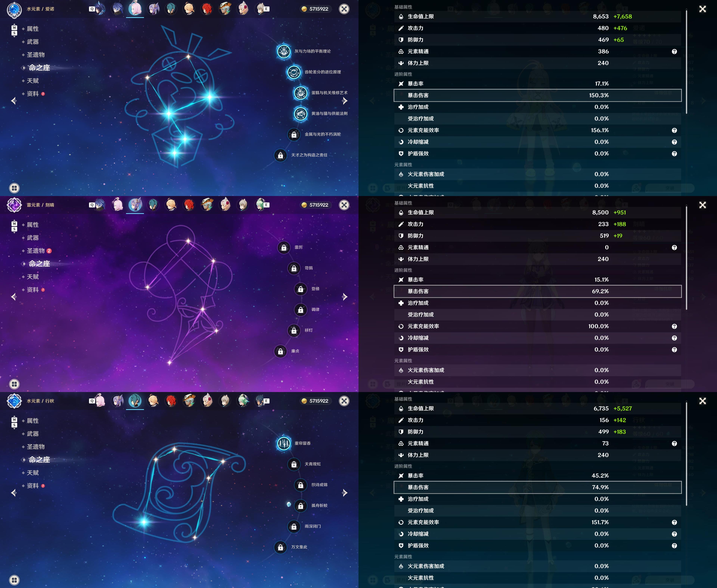Click the 暴击伤害 row showing 150.3%
717x588 pixels.
(537, 96)
